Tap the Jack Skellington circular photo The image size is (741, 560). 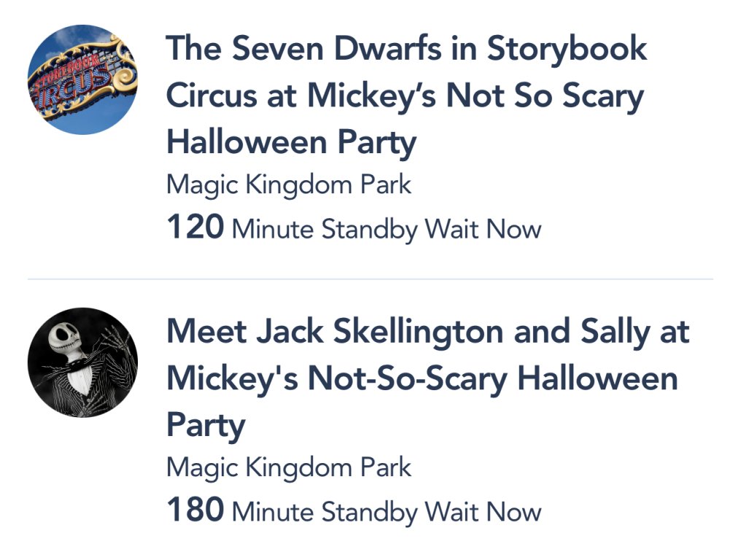point(82,362)
